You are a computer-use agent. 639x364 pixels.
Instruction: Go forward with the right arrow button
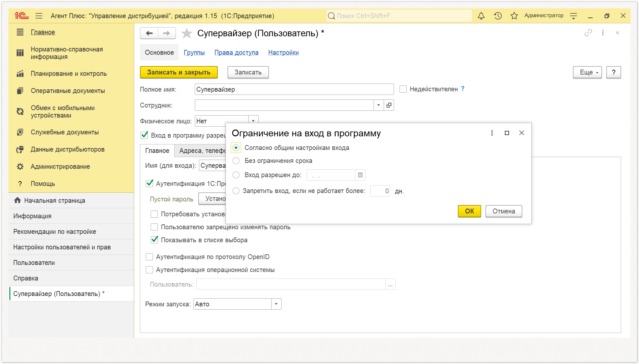(167, 33)
